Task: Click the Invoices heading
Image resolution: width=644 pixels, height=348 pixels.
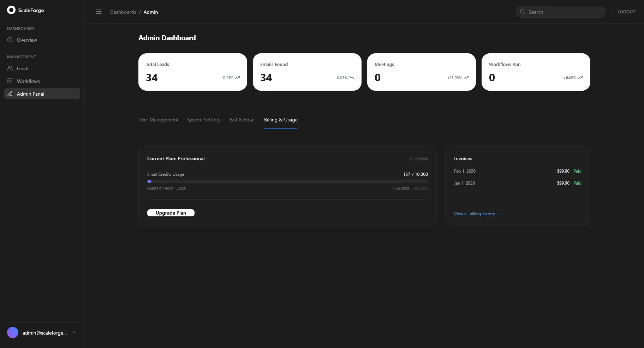Action: click(x=463, y=158)
